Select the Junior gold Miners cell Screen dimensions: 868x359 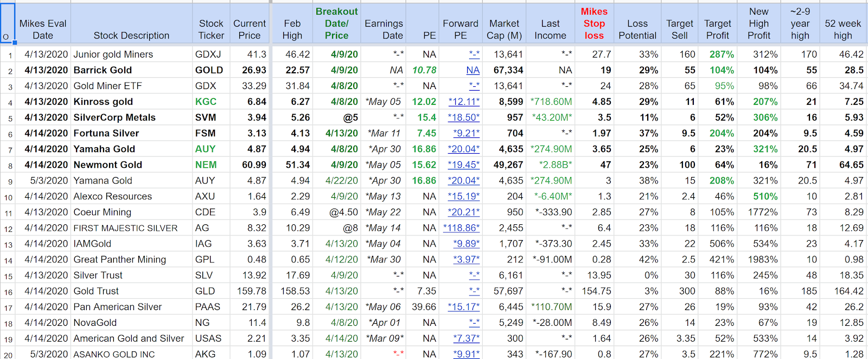(x=131, y=54)
